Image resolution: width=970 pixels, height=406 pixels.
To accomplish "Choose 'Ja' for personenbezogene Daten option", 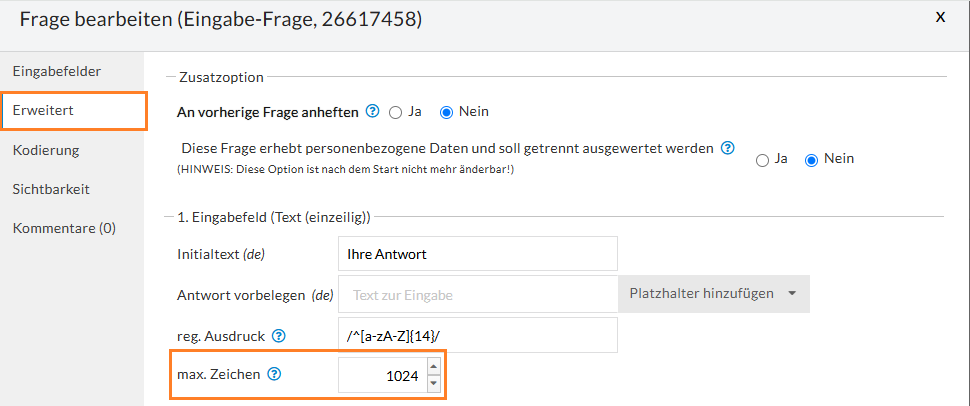I will (x=763, y=159).
